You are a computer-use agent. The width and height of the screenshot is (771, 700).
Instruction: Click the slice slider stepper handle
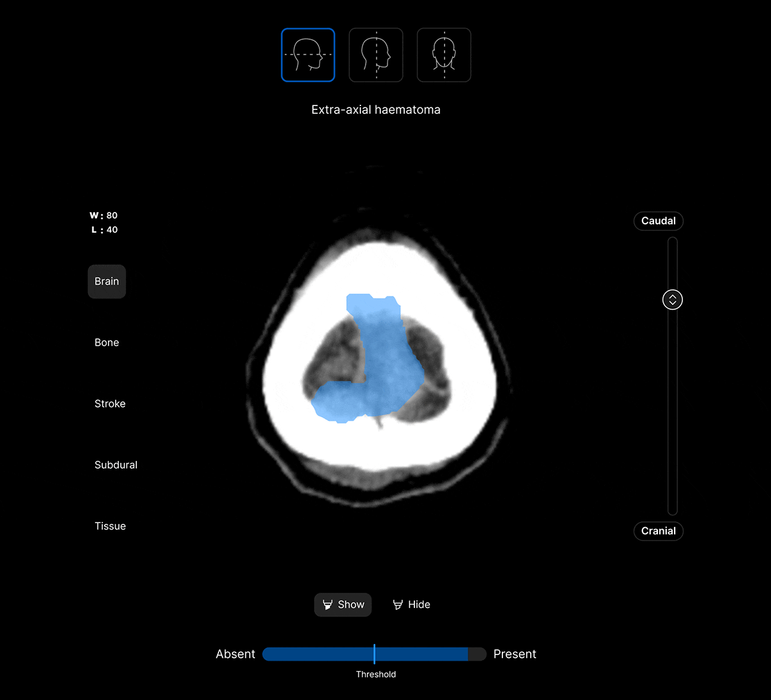(672, 300)
